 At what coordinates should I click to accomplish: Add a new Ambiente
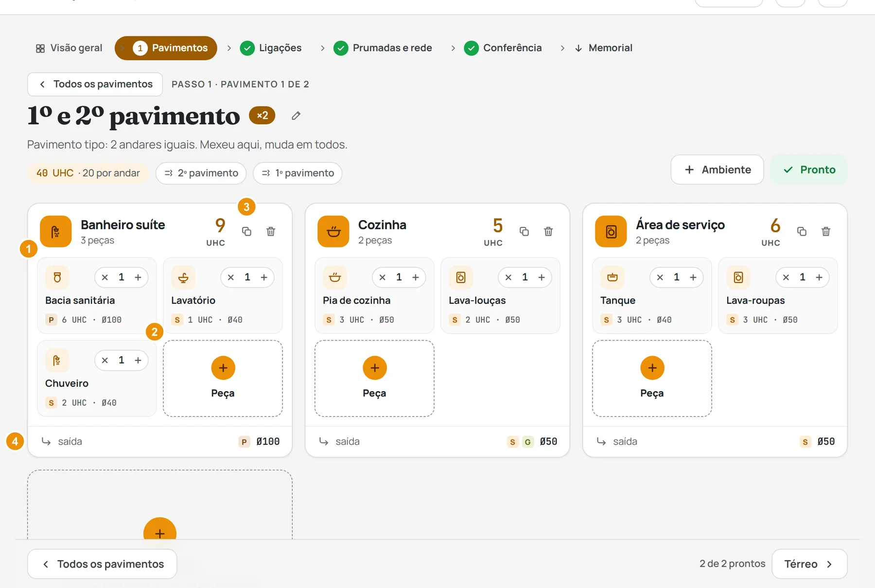[x=717, y=170]
